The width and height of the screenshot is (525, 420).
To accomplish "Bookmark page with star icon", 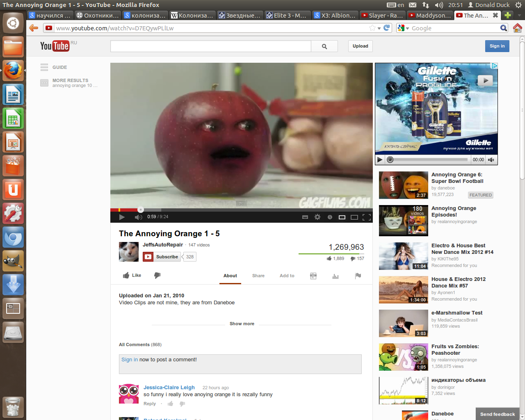I will (x=372, y=28).
